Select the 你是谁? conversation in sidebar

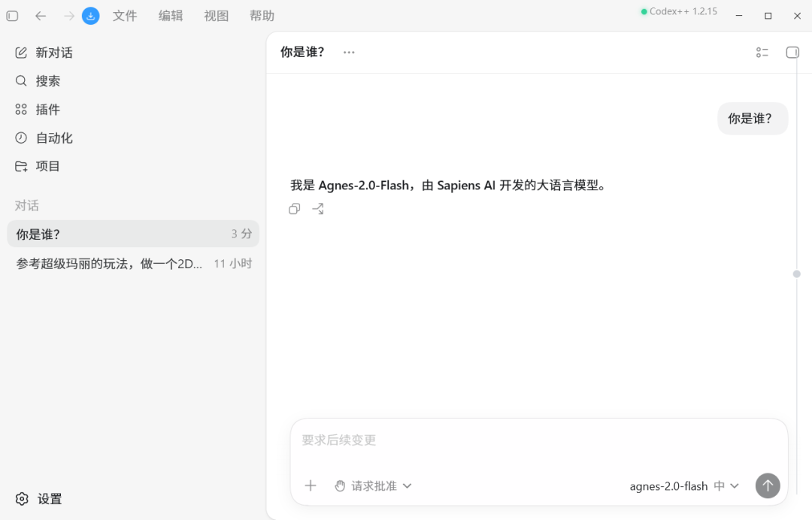133,234
